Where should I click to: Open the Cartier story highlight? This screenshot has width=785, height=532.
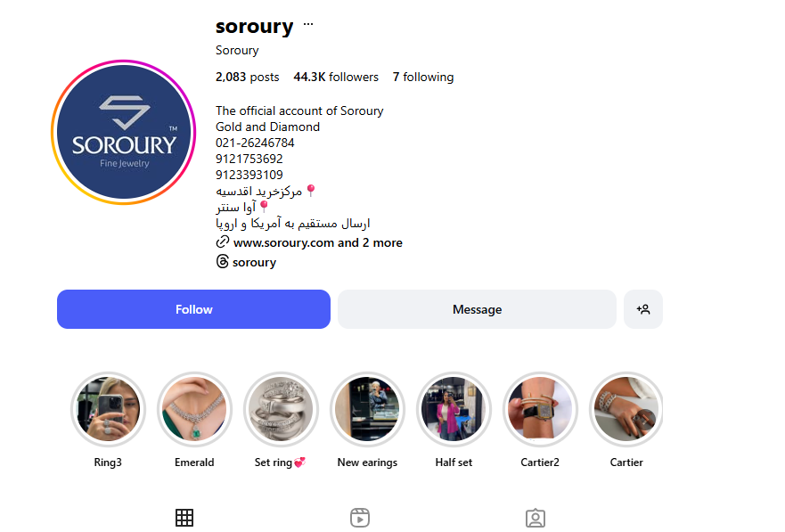click(x=626, y=409)
